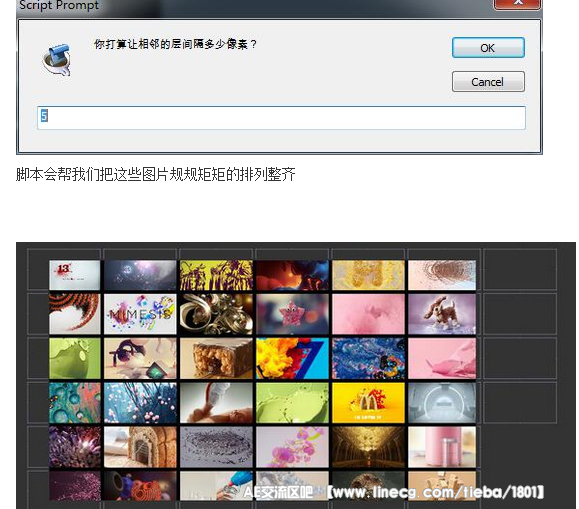Select the red feathered wing thumbnail
The width and height of the screenshot is (579, 509).
pos(75,314)
